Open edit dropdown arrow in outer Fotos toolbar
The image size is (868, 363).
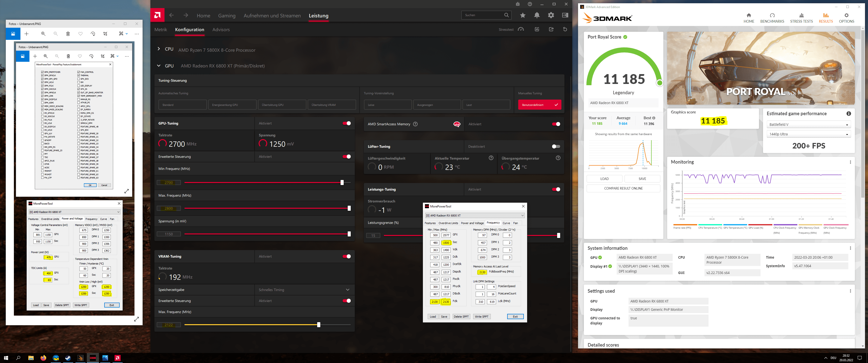(127, 34)
